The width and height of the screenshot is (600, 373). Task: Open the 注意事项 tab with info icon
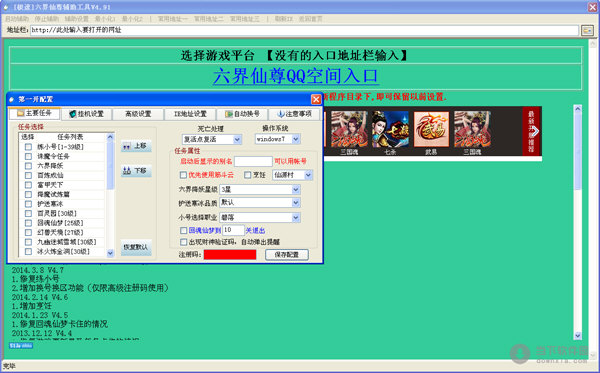tap(294, 114)
